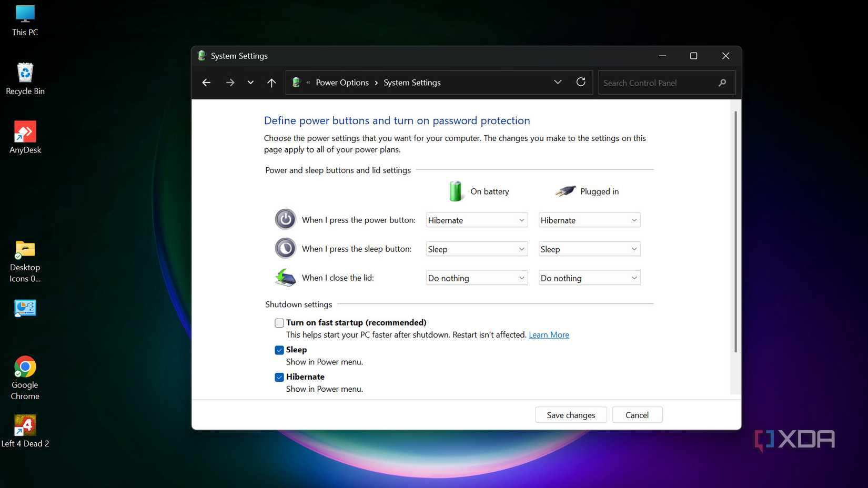The image size is (868, 488).
Task: Click the sleep button icon in the settings list
Action: [285, 248]
